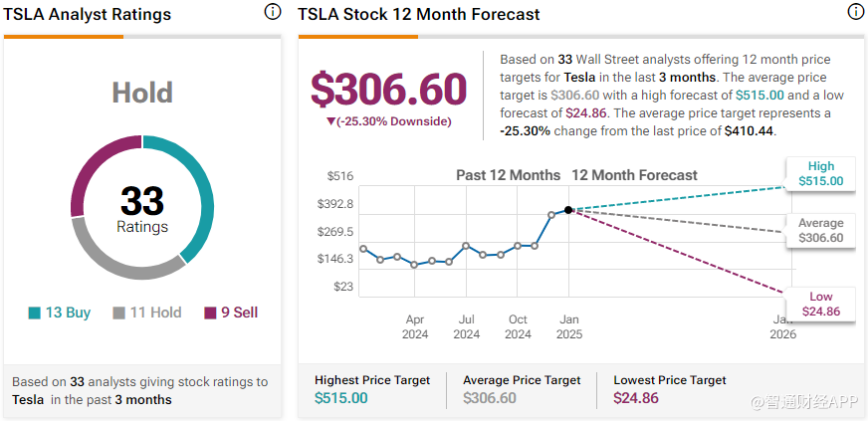The image size is (868, 421).
Task: Click the black current-price dot on chart
Action: pyautogui.click(x=568, y=210)
